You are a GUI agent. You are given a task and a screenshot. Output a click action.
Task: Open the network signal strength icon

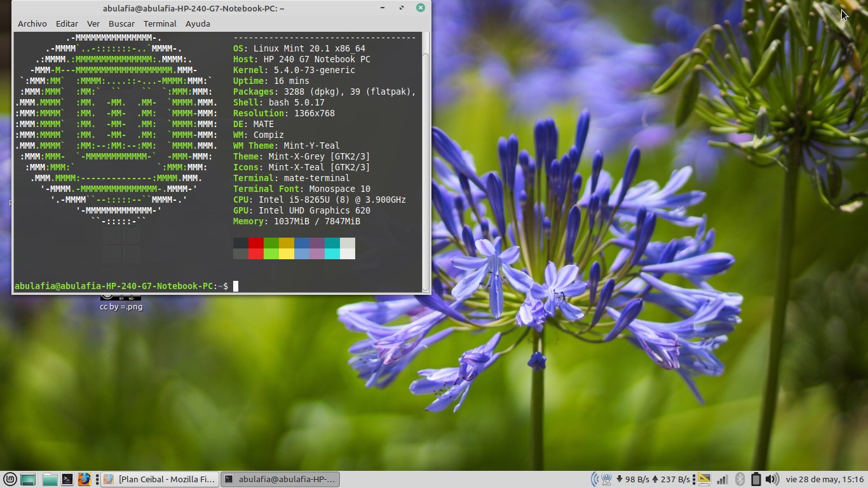pyautogui.click(x=722, y=480)
